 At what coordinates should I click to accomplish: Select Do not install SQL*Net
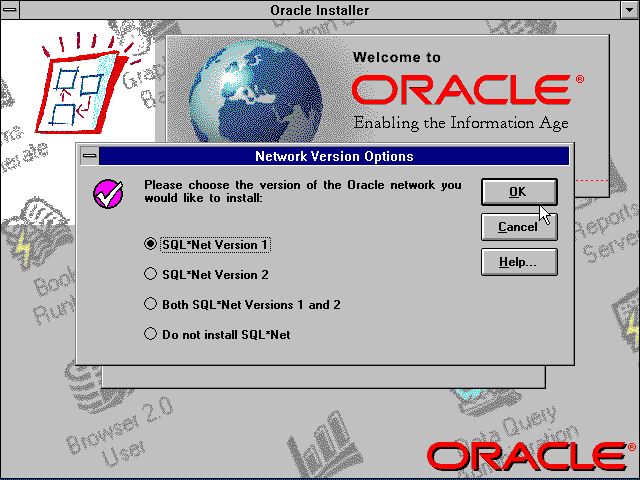pos(151,334)
